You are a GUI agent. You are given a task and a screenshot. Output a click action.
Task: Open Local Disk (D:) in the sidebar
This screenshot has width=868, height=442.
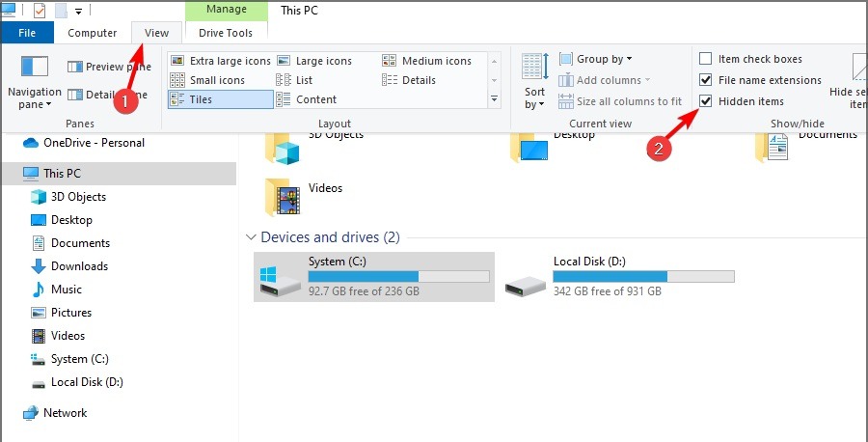pos(76,382)
